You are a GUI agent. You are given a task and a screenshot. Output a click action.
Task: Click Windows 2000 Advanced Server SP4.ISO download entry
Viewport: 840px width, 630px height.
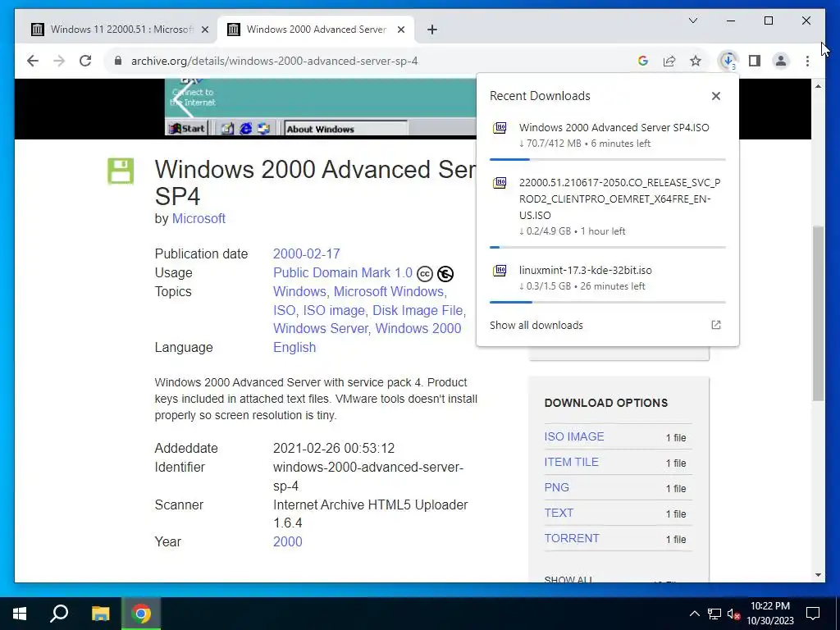click(608, 135)
